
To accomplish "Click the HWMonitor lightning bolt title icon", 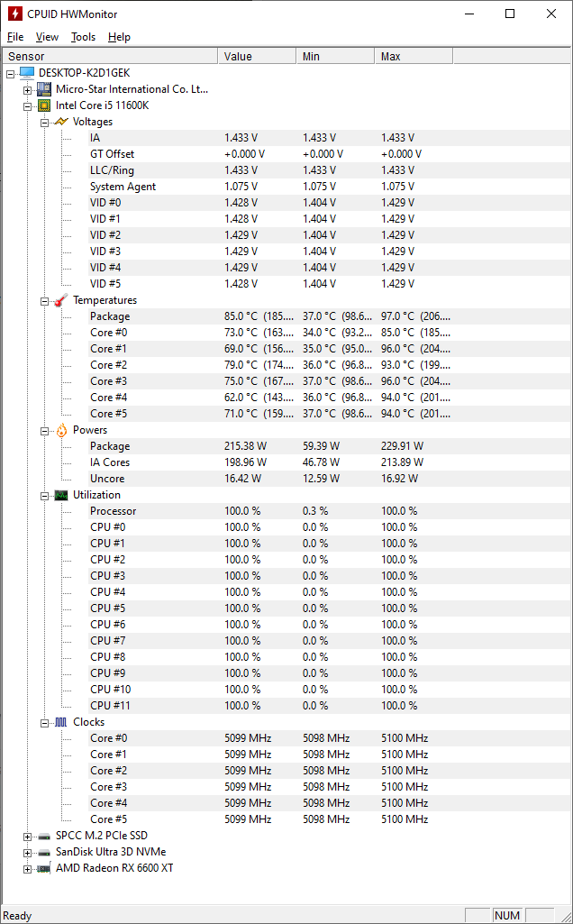I will coord(14,14).
